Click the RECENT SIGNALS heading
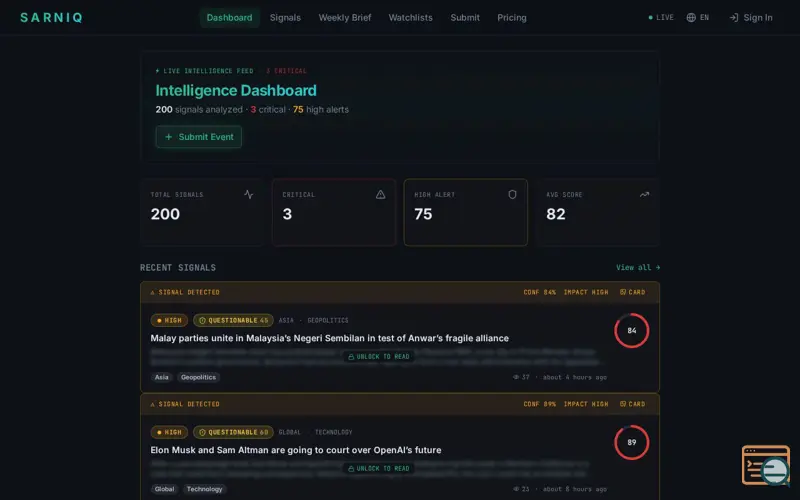800x500 pixels. (x=178, y=267)
